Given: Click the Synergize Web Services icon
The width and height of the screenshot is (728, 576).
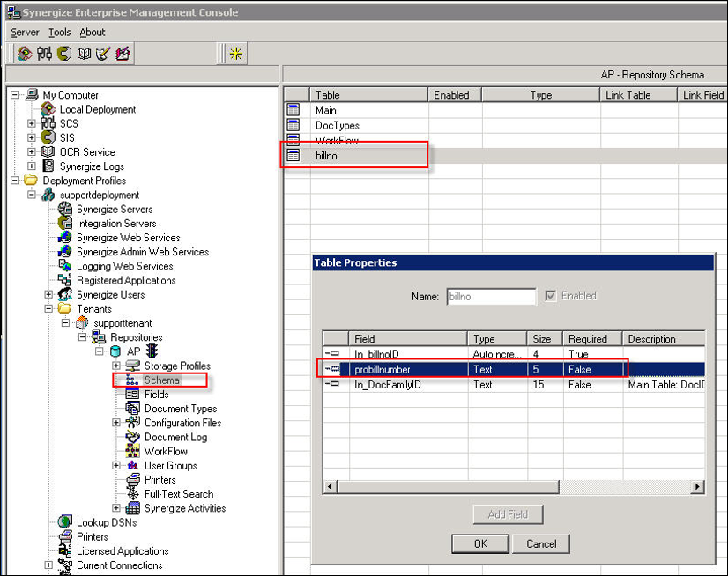Looking at the screenshot, I should 65,237.
